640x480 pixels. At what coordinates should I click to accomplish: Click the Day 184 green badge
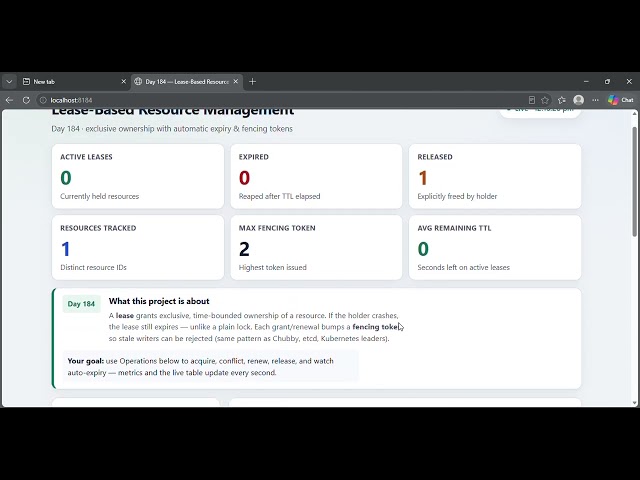point(81,304)
